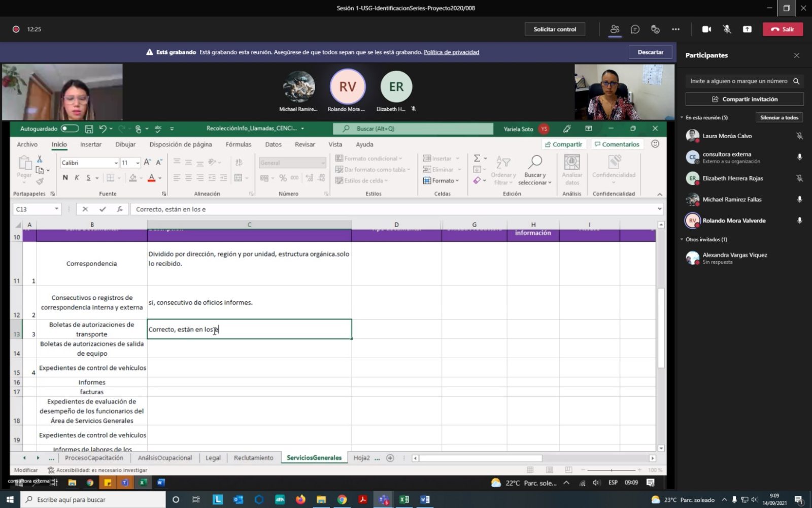812x508 pixels.
Task: Unmute the Teams microphone
Action: [x=727, y=29]
